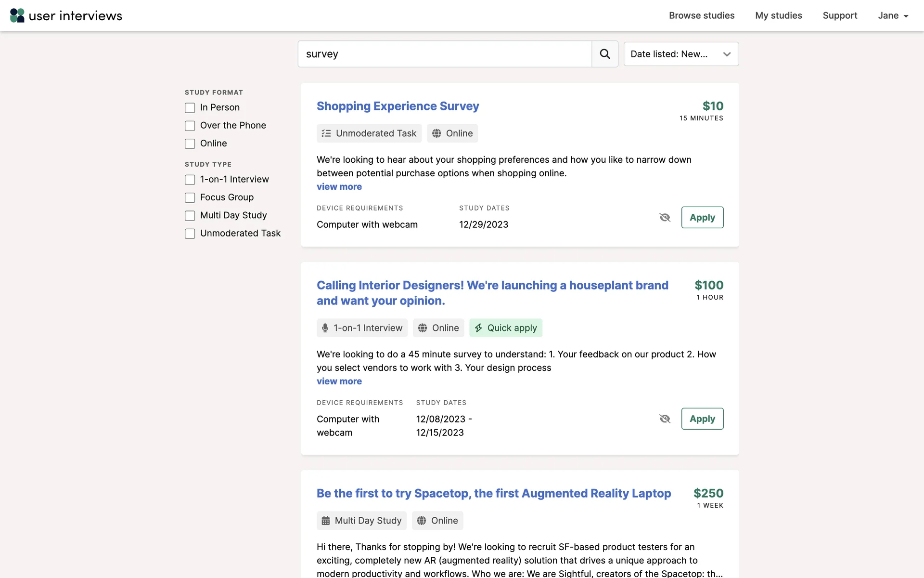Hide the Shopping Experience Survey study
The width and height of the screenshot is (924, 578).
point(665,217)
